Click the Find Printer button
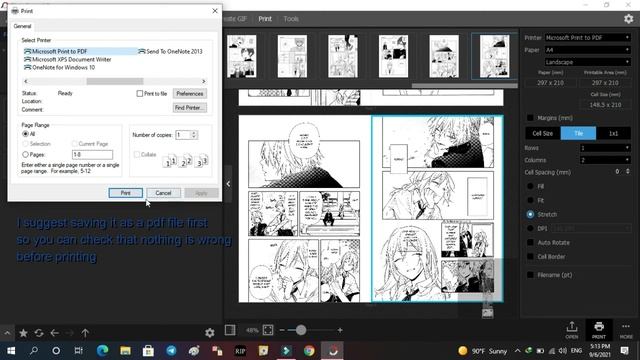The height and width of the screenshot is (360, 640). click(x=190, y=108)
